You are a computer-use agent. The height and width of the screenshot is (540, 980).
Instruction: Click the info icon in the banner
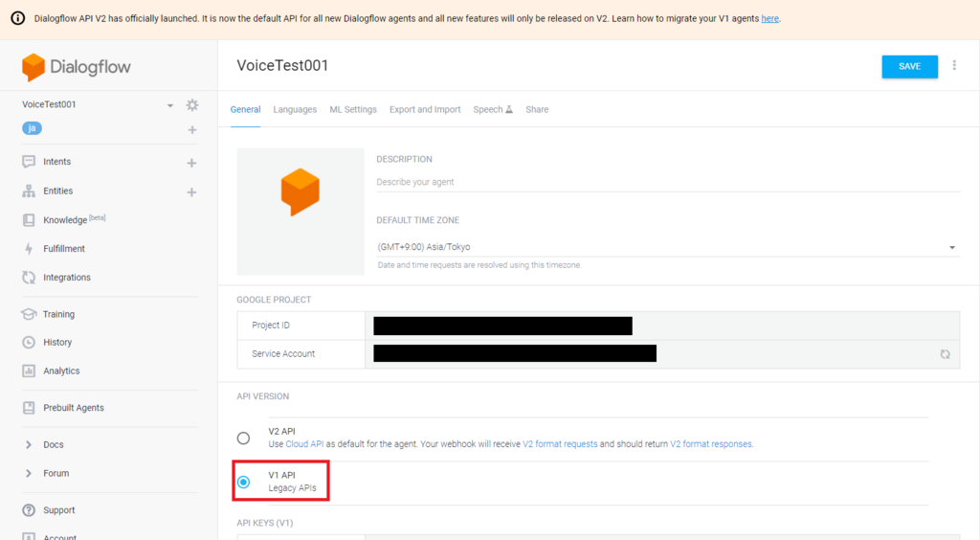pyautogui.click(x=18, y=18)
